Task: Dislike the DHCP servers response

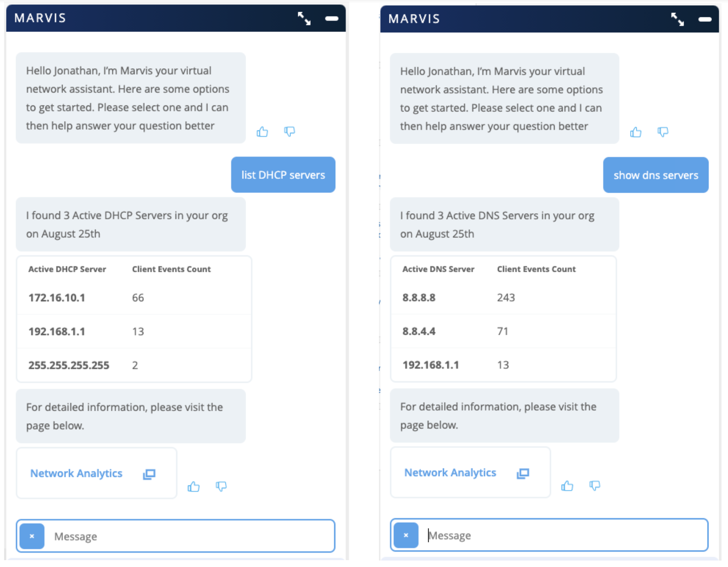Action: click(221, 487)
